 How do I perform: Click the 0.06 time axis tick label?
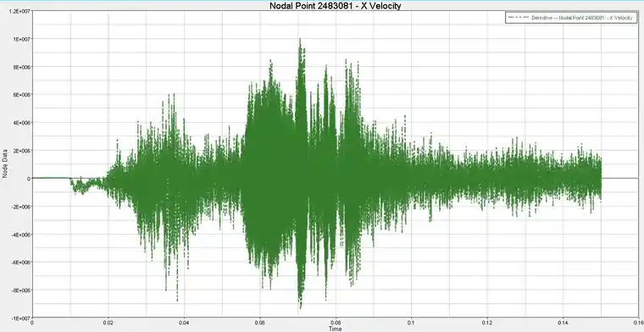coord(259,323)
